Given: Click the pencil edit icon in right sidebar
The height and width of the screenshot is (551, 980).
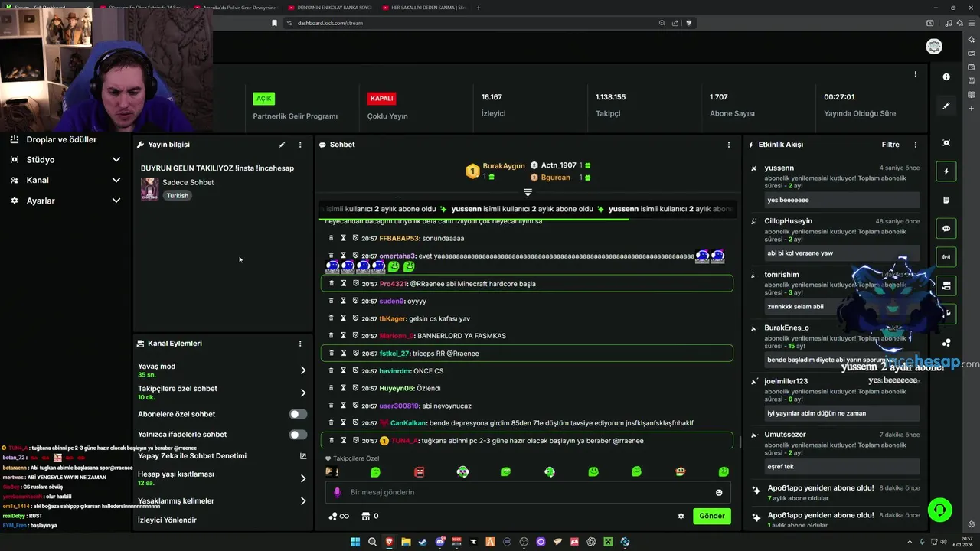Looking at the screenshot, I should (x=946, y=106).
